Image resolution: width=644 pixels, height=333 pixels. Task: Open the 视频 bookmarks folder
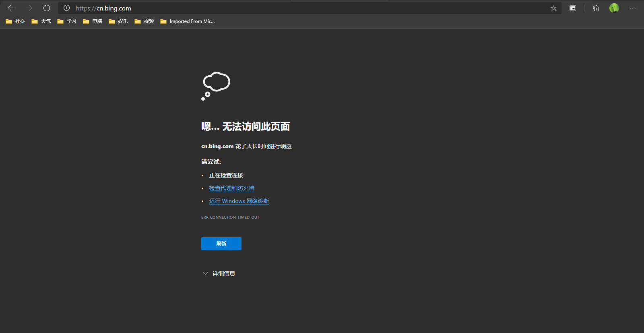coord(144,21)
